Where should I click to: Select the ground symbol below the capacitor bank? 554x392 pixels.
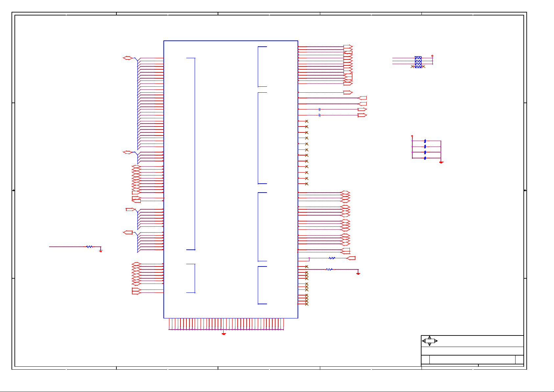[441, 162]
